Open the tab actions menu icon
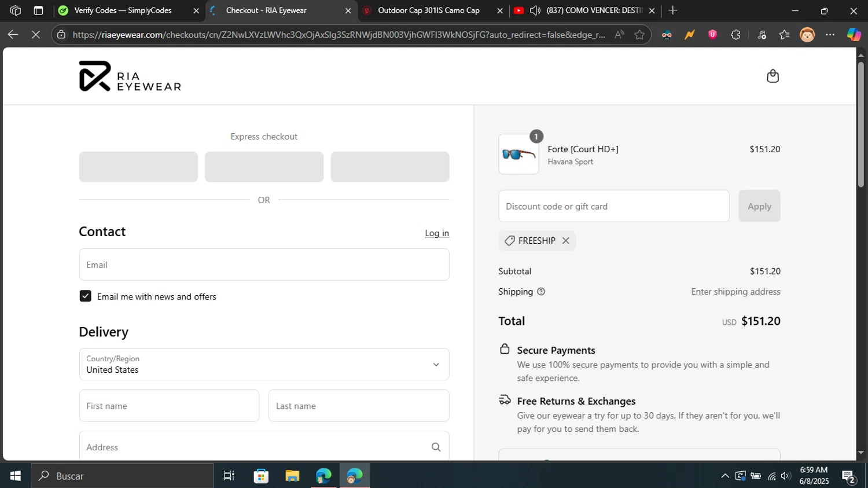Viewport: 868px width, 488px height. [38, 10]
